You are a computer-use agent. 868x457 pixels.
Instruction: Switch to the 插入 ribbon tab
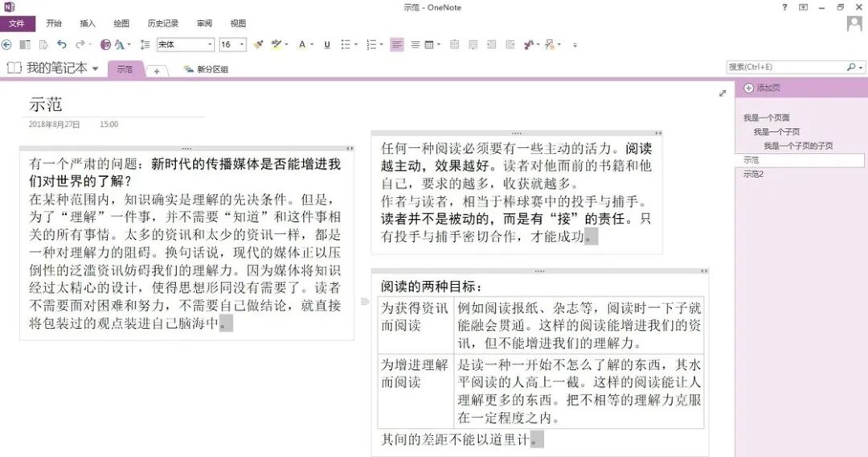click(88, 23)
